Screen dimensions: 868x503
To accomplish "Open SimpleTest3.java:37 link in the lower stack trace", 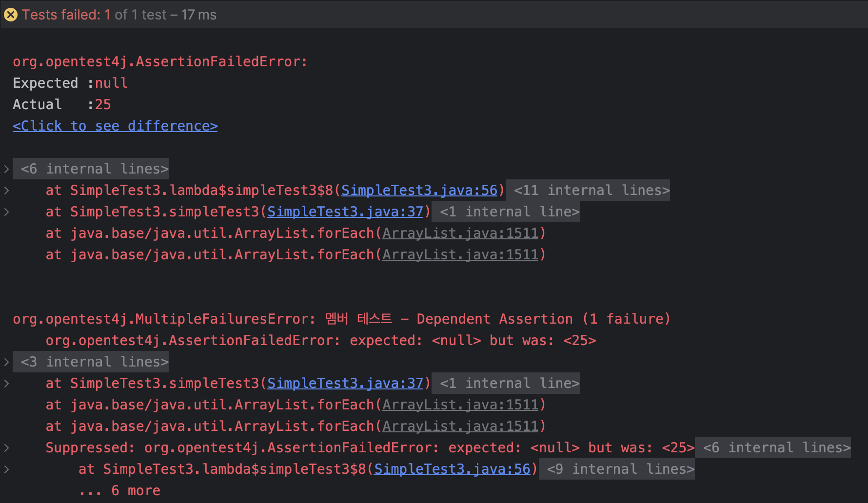I will point(345,383).
